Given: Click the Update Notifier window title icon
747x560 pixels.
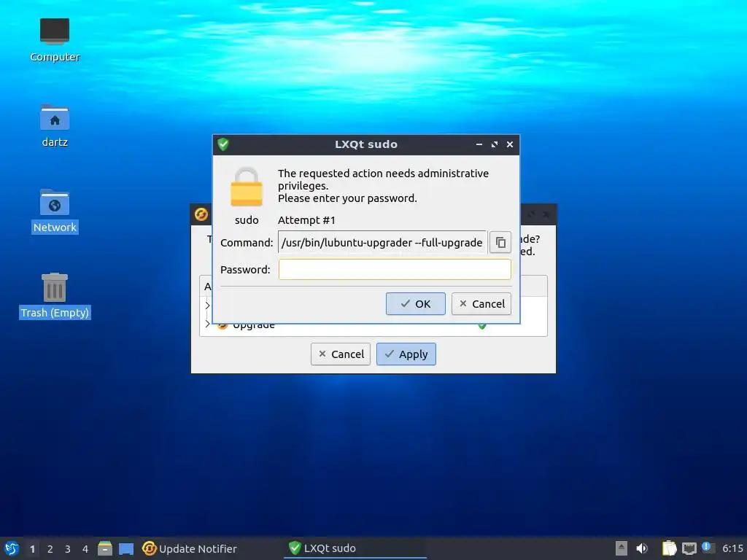Looking at the screenshot, I should coord(201,214).
